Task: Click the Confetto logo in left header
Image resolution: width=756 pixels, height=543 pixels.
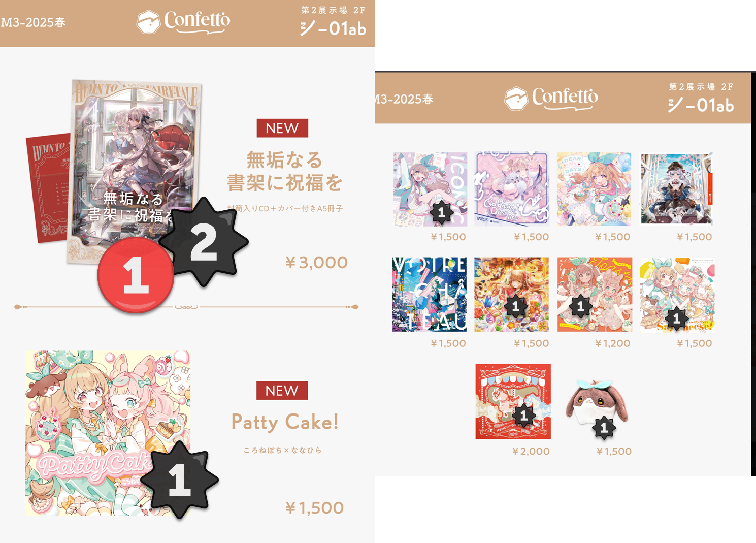Action: [x=183, y=22]
